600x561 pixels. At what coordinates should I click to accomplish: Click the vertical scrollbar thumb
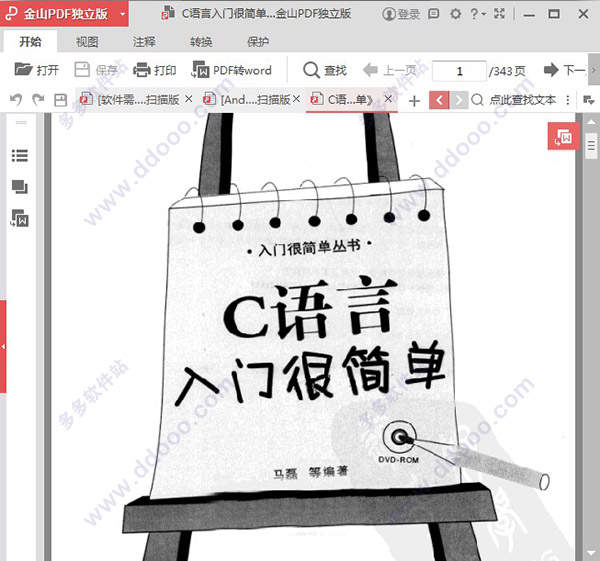pos(591,146)
